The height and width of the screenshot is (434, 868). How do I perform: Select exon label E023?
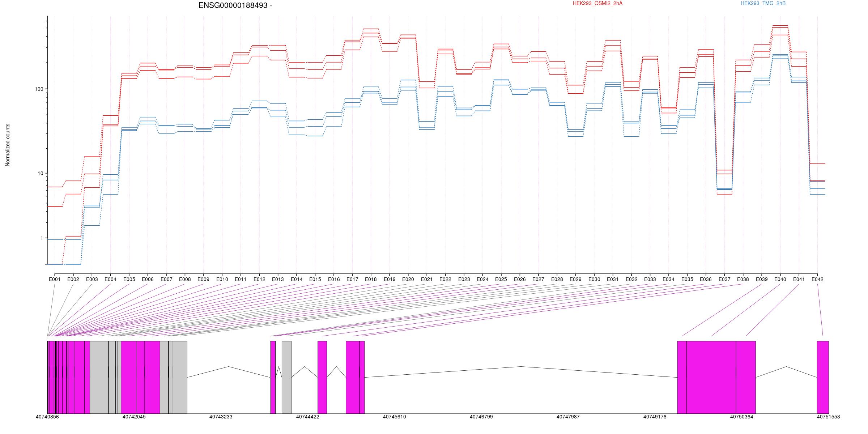pos(464,279)
